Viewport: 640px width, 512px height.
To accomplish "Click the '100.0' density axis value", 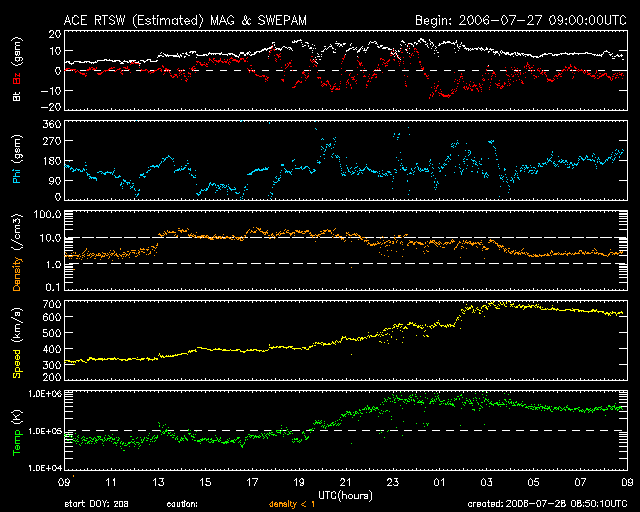I will coord(47,214).
